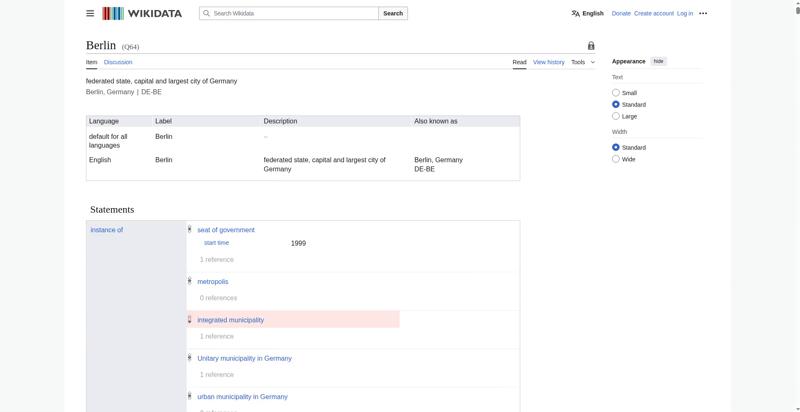Viewport: 800px width, 412px height.
Task: Open the Create account link
Action: (654, 13)
